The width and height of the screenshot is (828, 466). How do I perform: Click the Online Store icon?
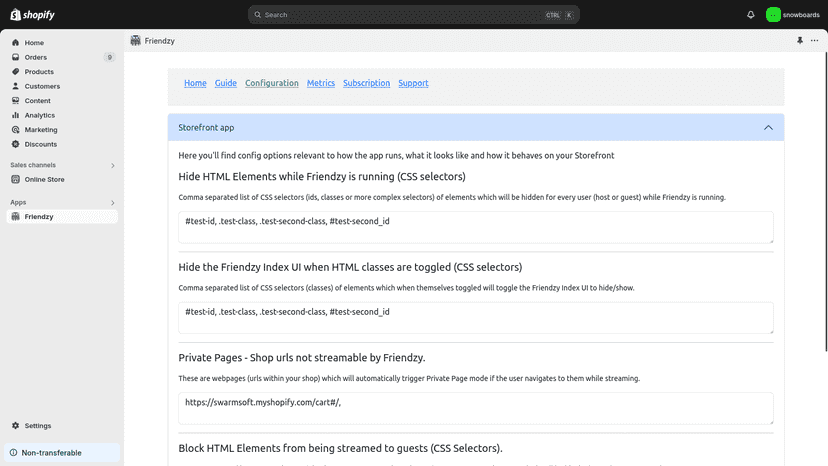(x=15, y=180)
